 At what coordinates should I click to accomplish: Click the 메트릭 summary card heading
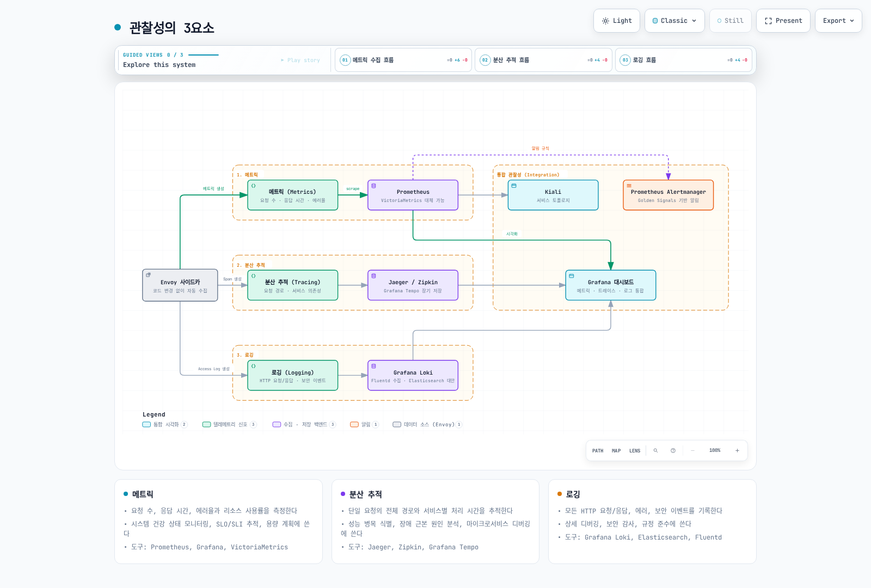[x=143, y=494]
